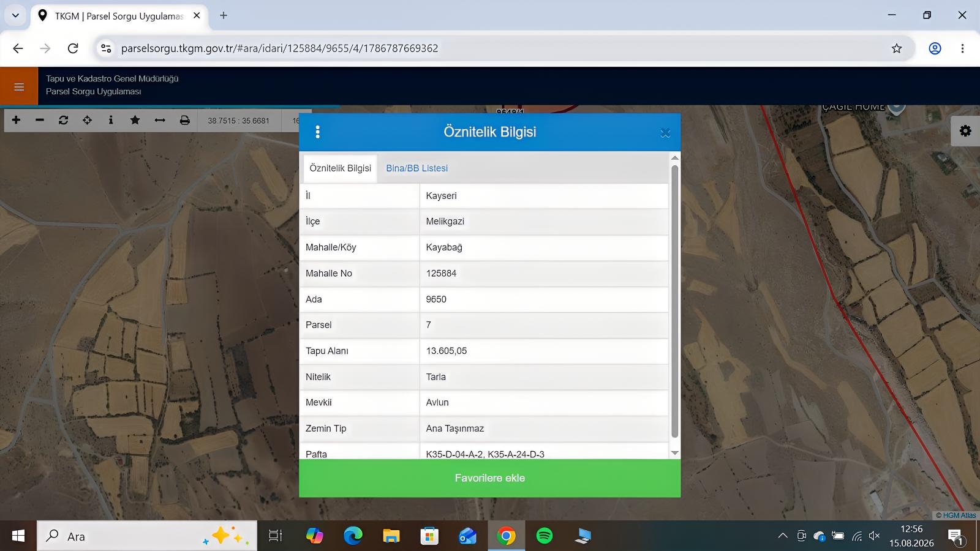The width and height of the screenshot is (980, 551).
Task: Open a new browser tab
Action: [224, 15]
